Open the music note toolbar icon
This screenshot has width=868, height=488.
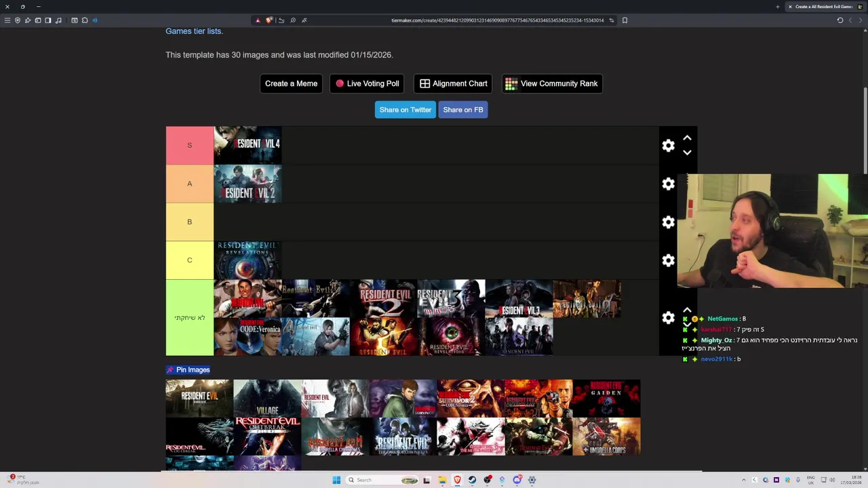(x=58, y=20)
